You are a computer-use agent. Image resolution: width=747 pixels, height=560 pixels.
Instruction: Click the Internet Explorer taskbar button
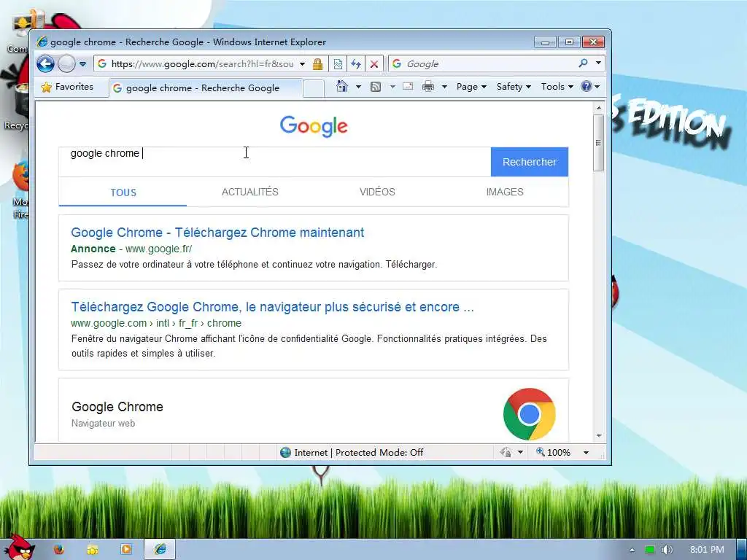coord(160,550)
